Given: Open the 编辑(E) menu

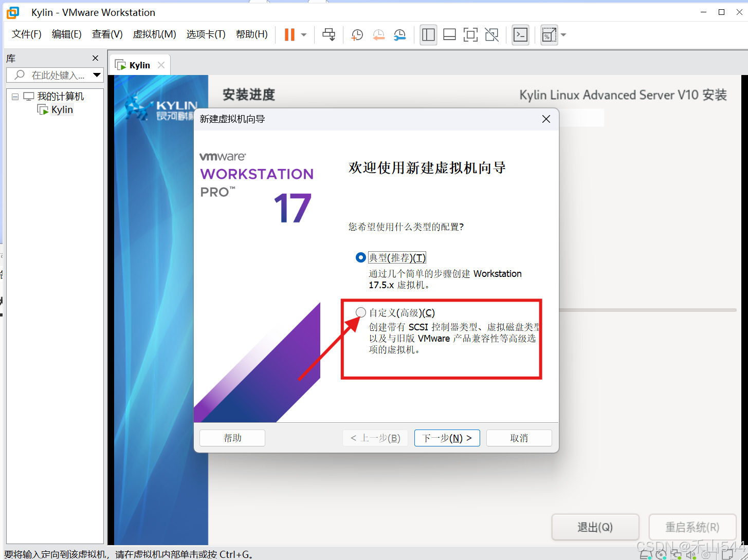Looking at the screenshot, I should click(67, 34).
